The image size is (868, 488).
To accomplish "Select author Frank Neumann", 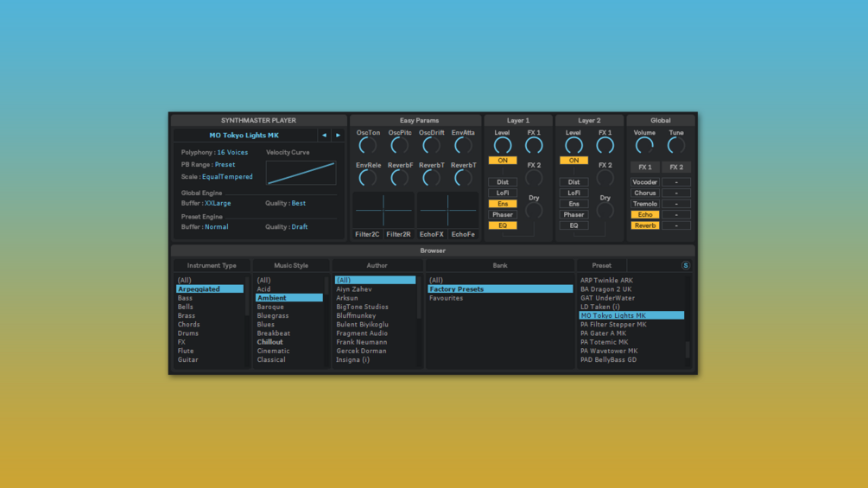I will coord(375,342).
